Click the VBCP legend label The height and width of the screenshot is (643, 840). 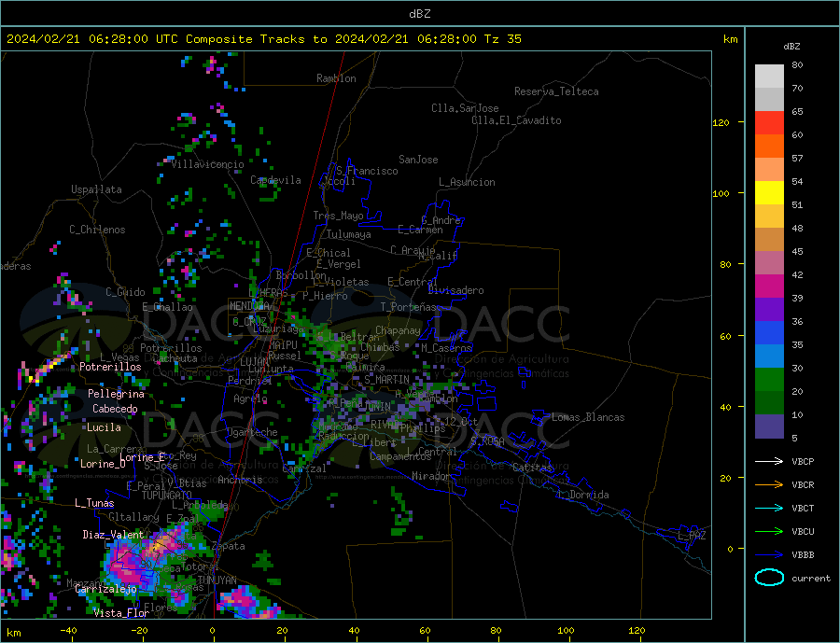click(803, 461)
